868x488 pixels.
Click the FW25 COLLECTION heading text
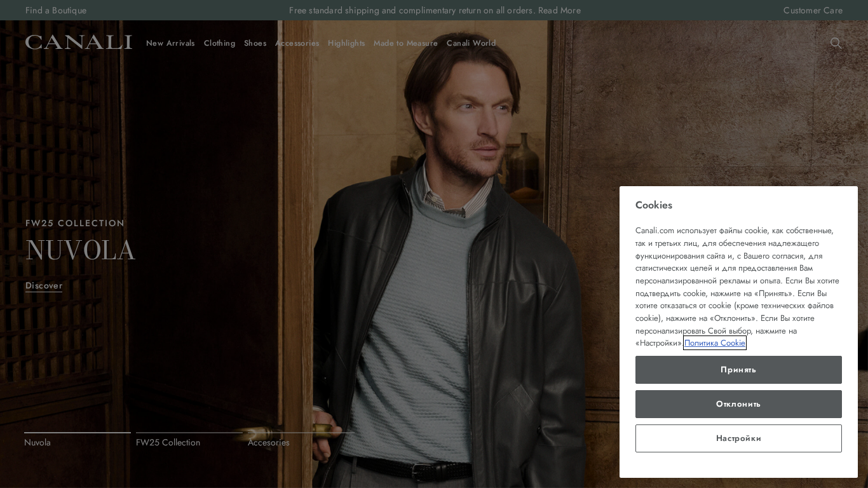click(75, 224)
